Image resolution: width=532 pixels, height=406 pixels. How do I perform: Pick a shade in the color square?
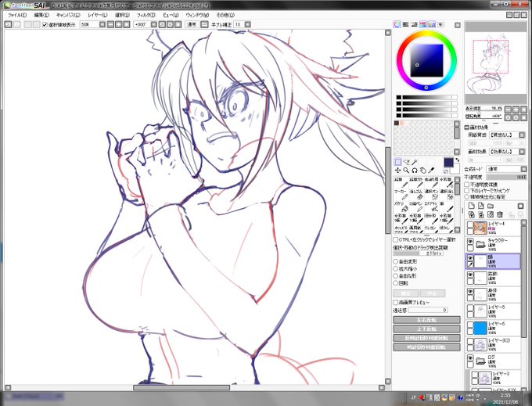pyautogui.click(x=426, y=60)
